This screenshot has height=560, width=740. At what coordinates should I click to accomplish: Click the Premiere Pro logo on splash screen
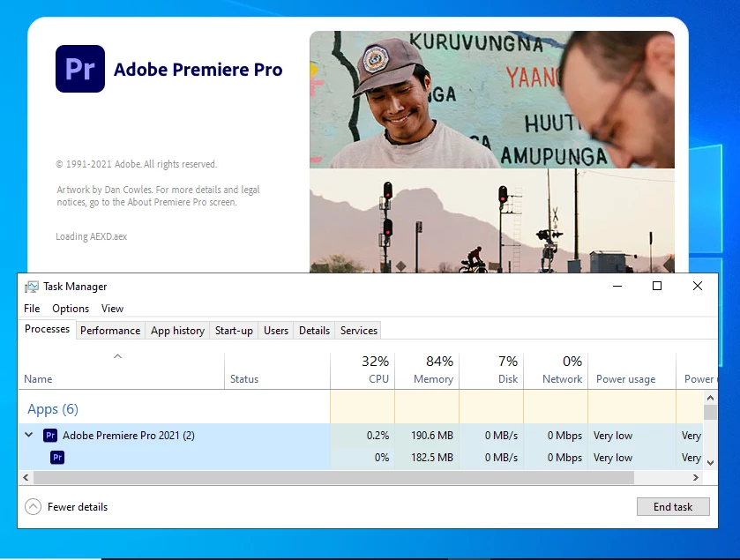click(80, 69)
